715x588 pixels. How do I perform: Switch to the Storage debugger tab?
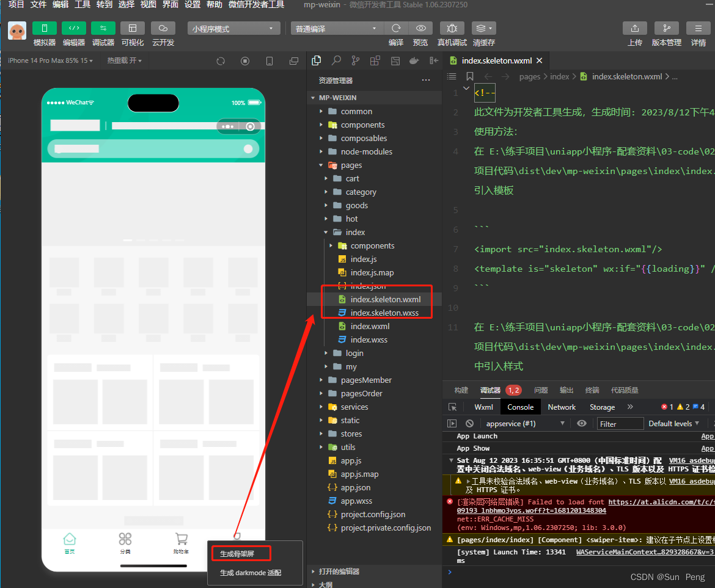click(602, 407)
